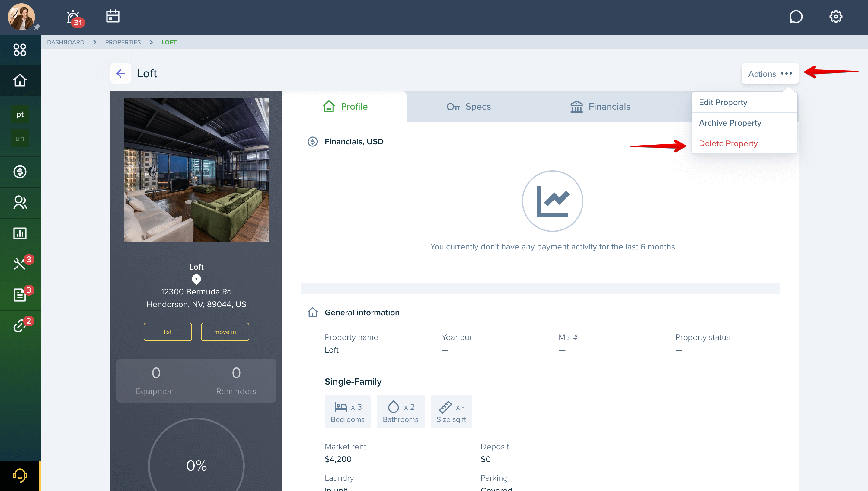Click the pin icon beside the avatar
Image resolution: width=868 pixels, height=491 pixels.
37,27
